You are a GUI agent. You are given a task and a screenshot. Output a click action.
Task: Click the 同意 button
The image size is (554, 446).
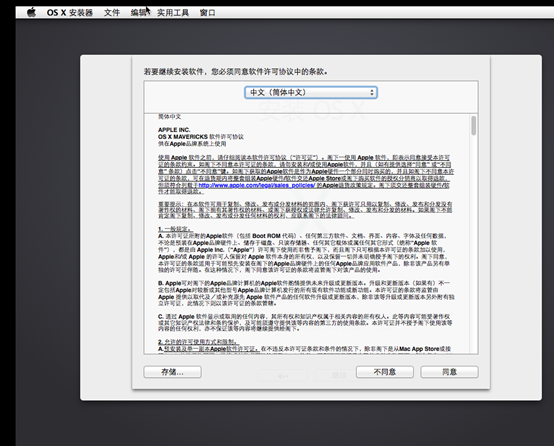[x=449, y=372]
